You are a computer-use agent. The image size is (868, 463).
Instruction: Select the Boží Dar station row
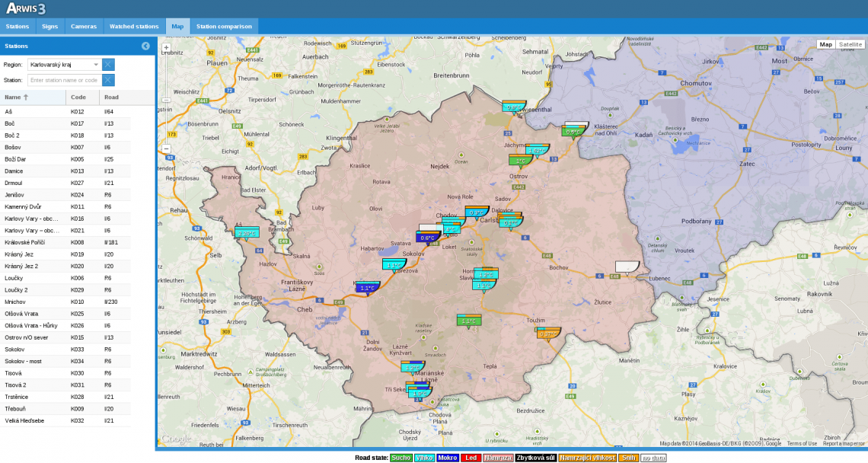point(65,159)
